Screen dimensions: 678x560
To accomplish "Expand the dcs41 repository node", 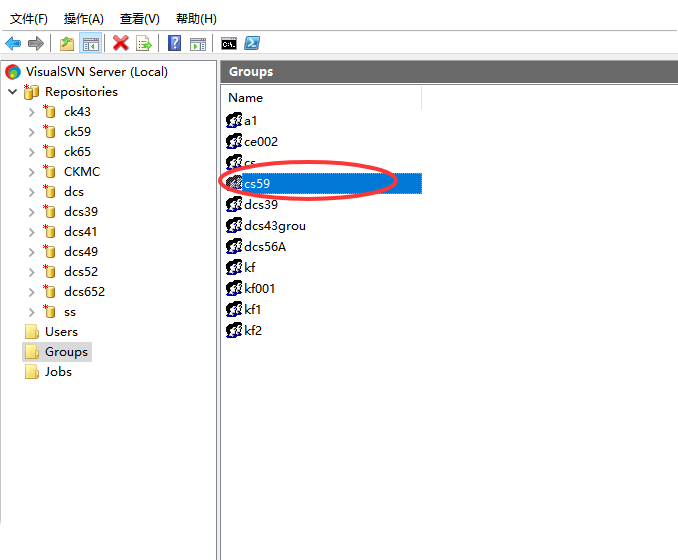I will (31, 232).
